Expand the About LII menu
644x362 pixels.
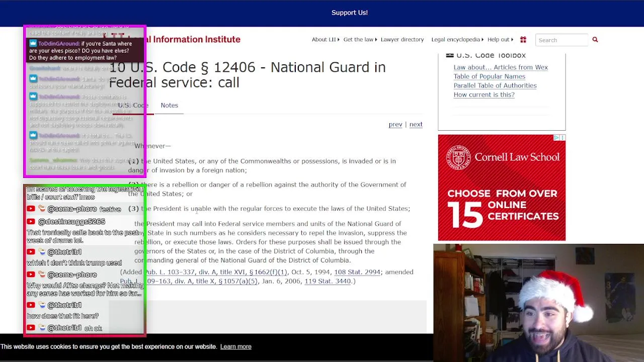326,40
